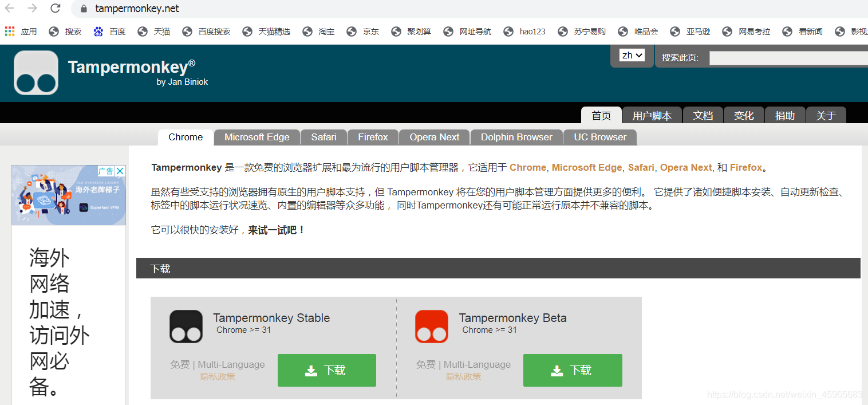Open 隐私政策 under Tampermonkey Stable
This screenshot has height=405, width=868.
pyautogui.click(x=218, y=377)
